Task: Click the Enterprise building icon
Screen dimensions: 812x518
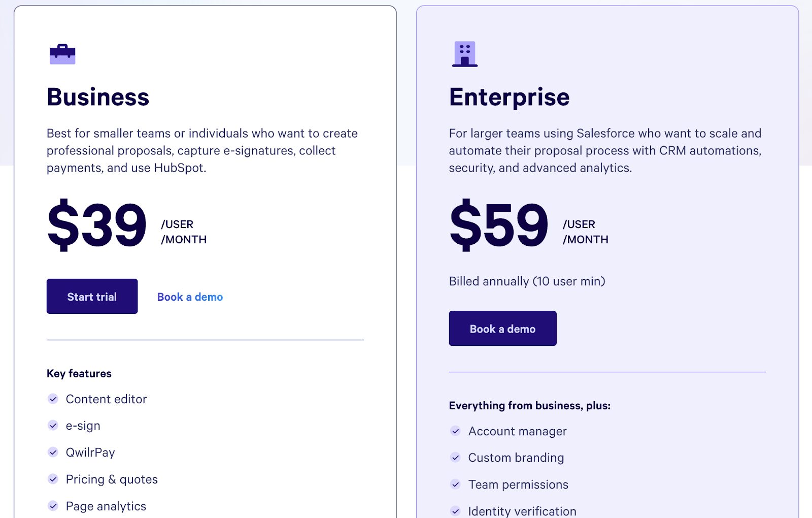Action: coord(465,54)
